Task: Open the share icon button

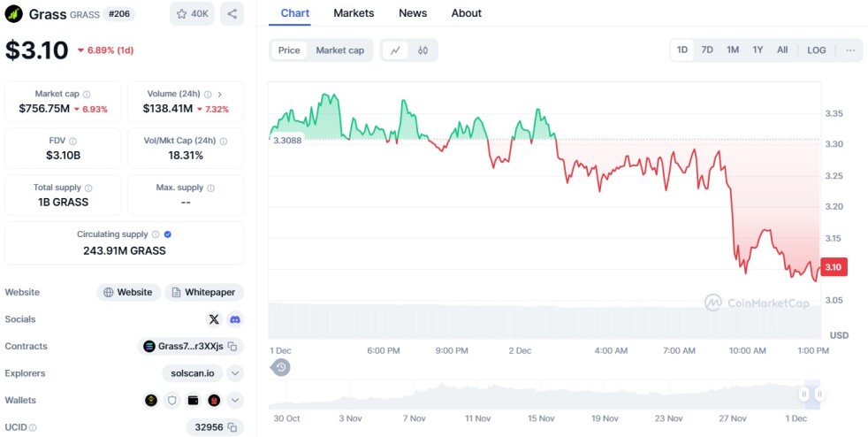Action: coord(232,14)
